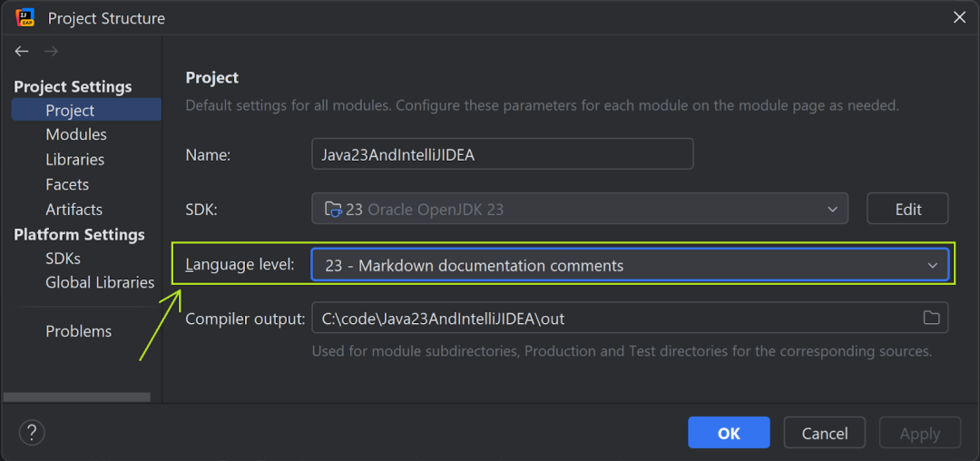Click the project Name text field

(502, 154)
